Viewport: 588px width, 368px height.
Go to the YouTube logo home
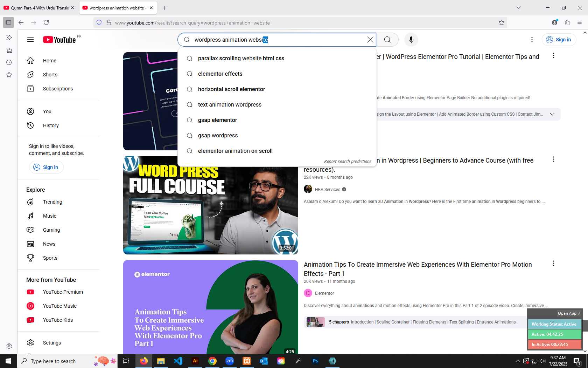point(59,40)
